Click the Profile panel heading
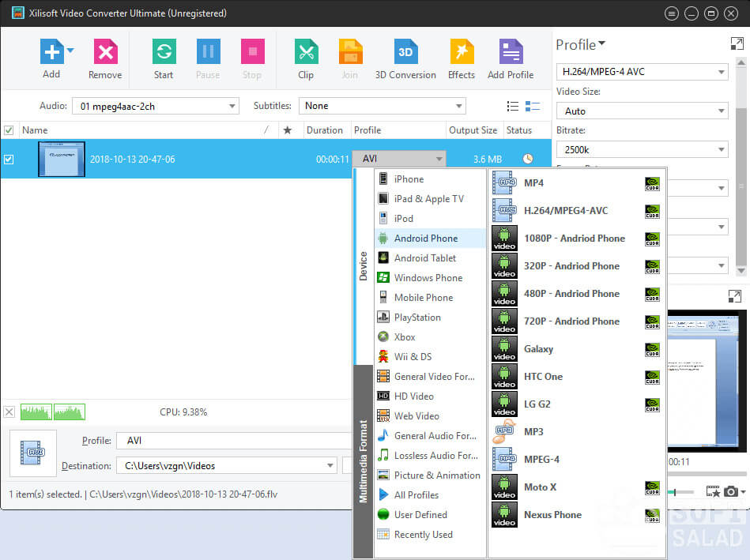 pyautogui.click(x=580, y=45)
